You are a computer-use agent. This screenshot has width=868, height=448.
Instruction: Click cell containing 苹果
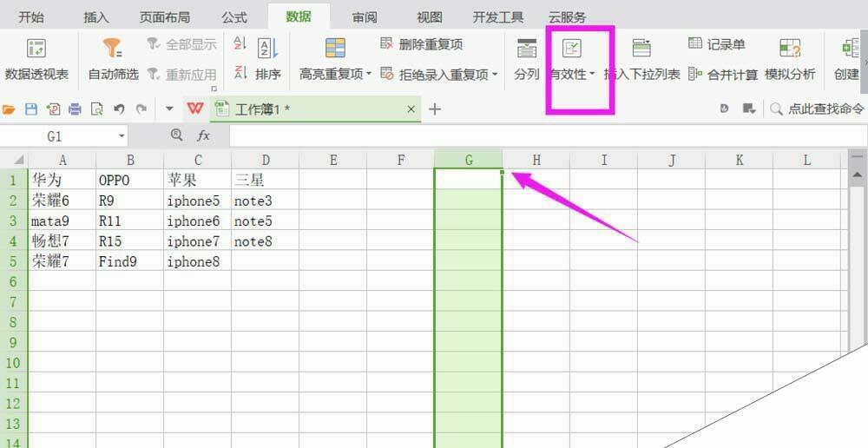click(198, 180)
